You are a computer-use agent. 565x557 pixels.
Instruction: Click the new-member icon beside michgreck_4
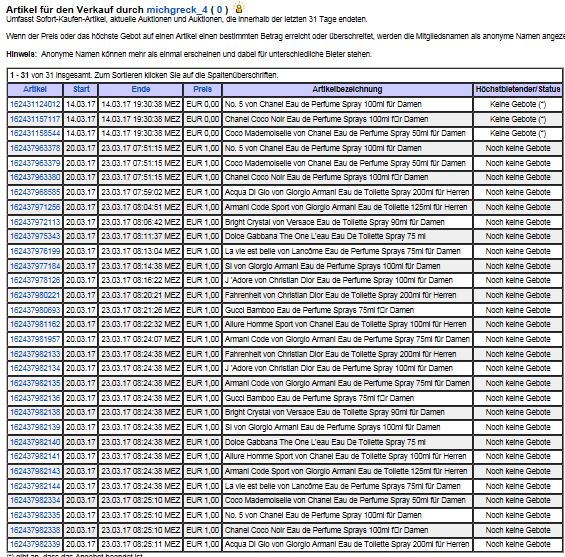point(239,8)
